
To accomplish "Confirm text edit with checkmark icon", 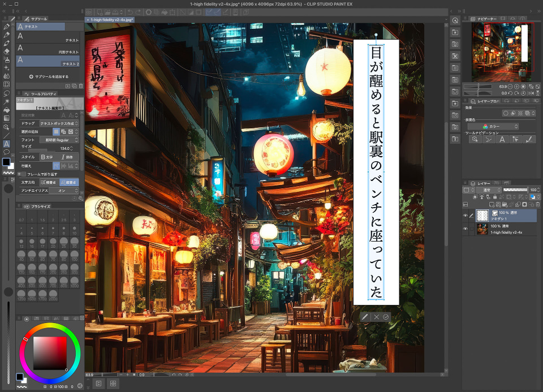I will tap(386, 317).
